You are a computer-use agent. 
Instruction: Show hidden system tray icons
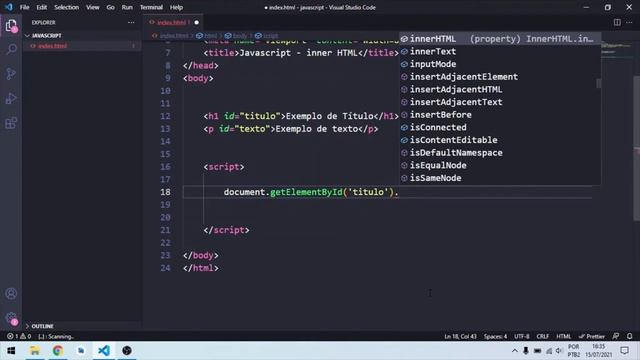[x=515, y=351]
